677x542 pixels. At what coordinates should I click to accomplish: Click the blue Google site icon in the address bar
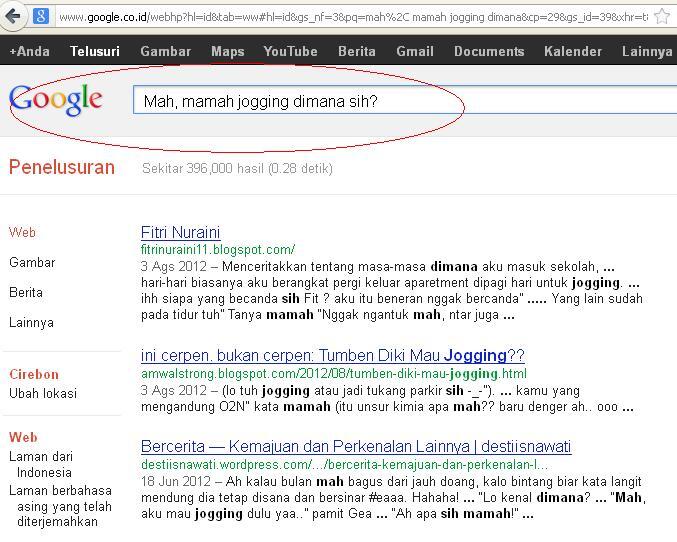click(x=41, y=17)
